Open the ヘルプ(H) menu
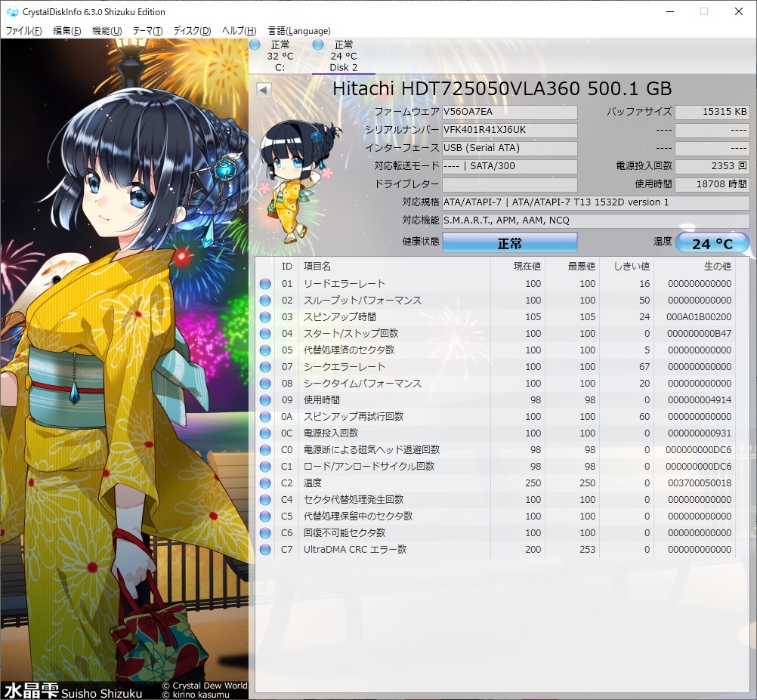 (239, 31)
